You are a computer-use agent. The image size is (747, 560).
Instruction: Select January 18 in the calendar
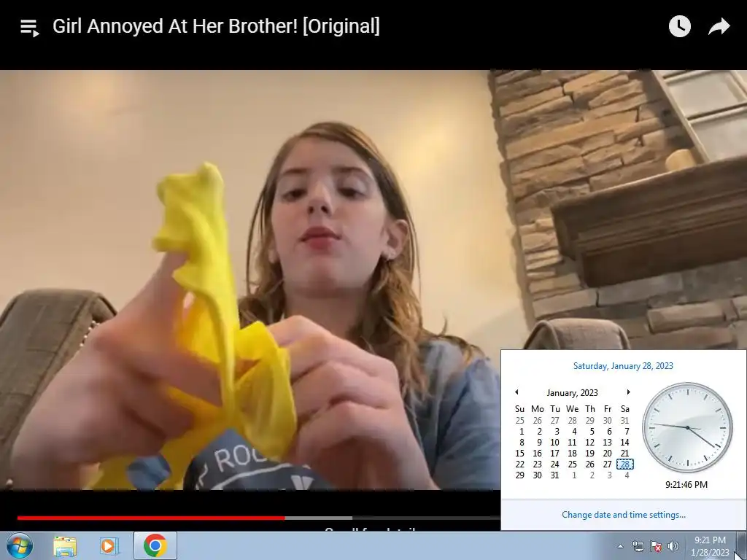point(572,454)
